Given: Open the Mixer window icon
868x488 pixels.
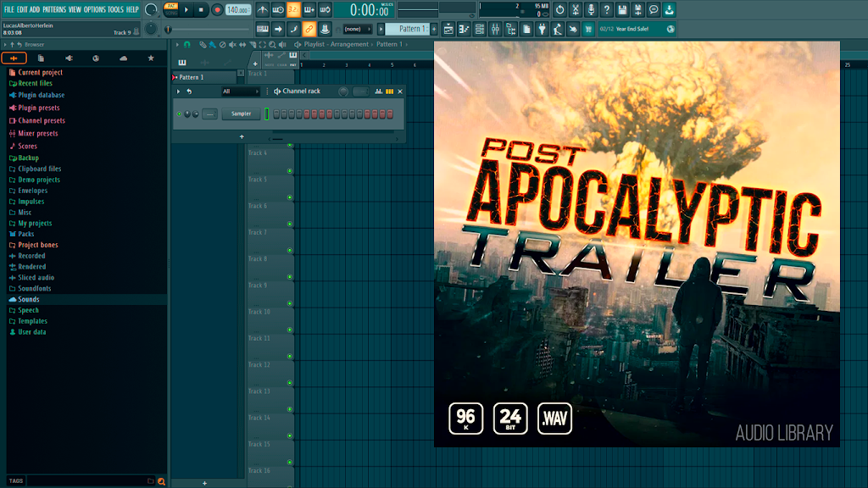Looking at the screenshot, I should coord(495,30).
